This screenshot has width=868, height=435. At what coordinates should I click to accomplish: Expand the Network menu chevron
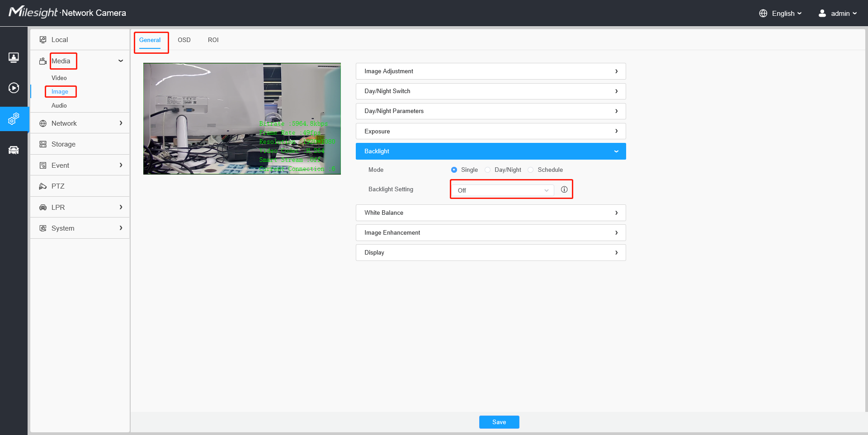(x=121, y=123)
